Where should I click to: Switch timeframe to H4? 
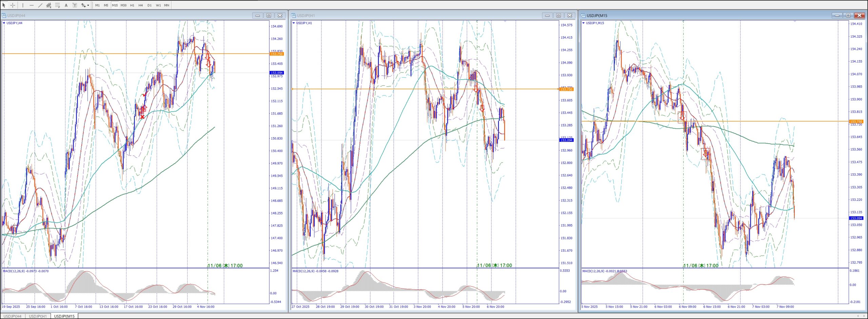(x=140, y=5)
